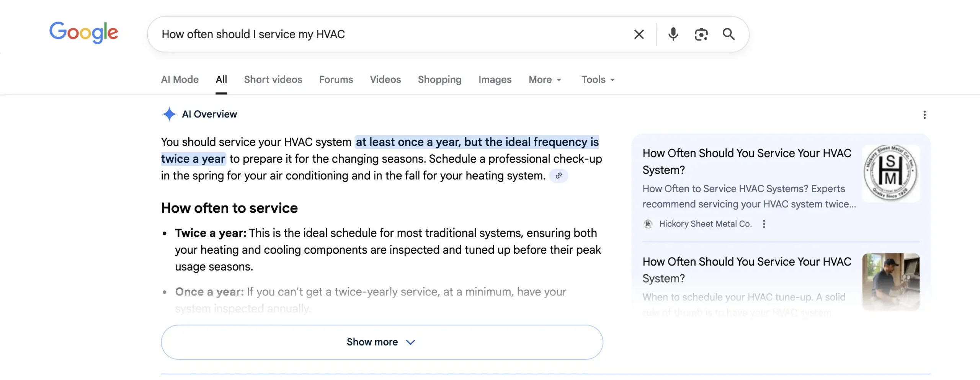Viewport: 980px width, 380px height.
Task: Click the HVAC technician article thumbnail
Action: tap(891, 281)
